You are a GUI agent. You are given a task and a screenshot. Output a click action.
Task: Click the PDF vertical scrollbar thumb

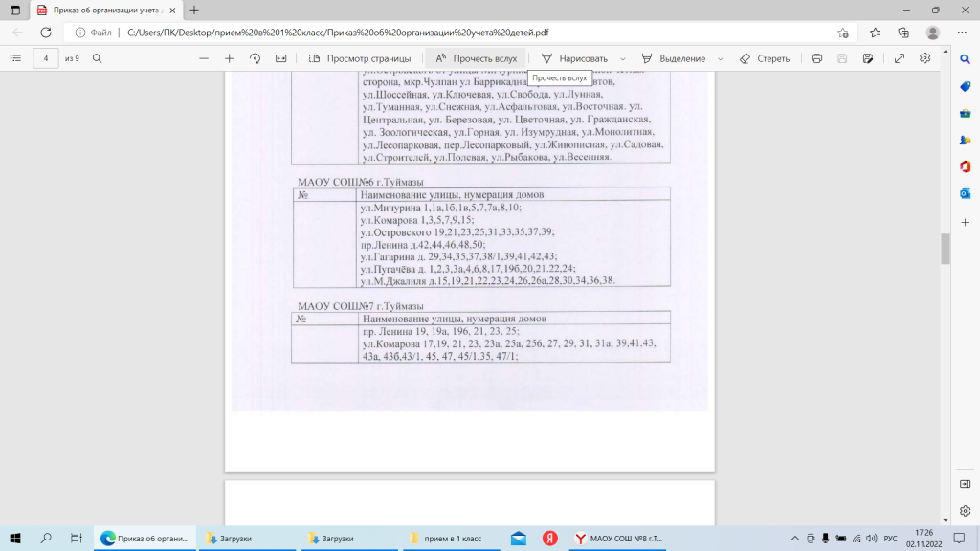coord(945,249)
